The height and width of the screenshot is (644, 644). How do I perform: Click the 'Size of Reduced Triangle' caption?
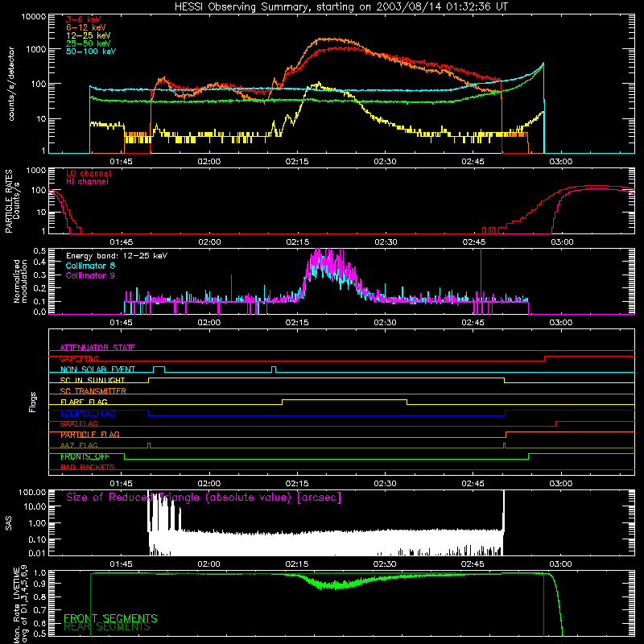point(204,497)
